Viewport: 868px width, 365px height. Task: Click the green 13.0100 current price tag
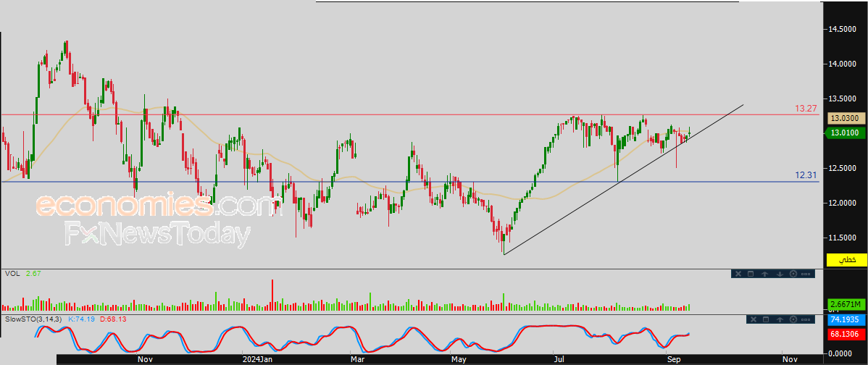pos(844,133)
